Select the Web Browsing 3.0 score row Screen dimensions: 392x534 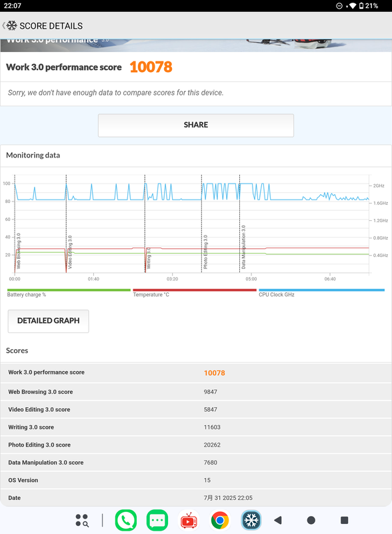pos(196,392)
